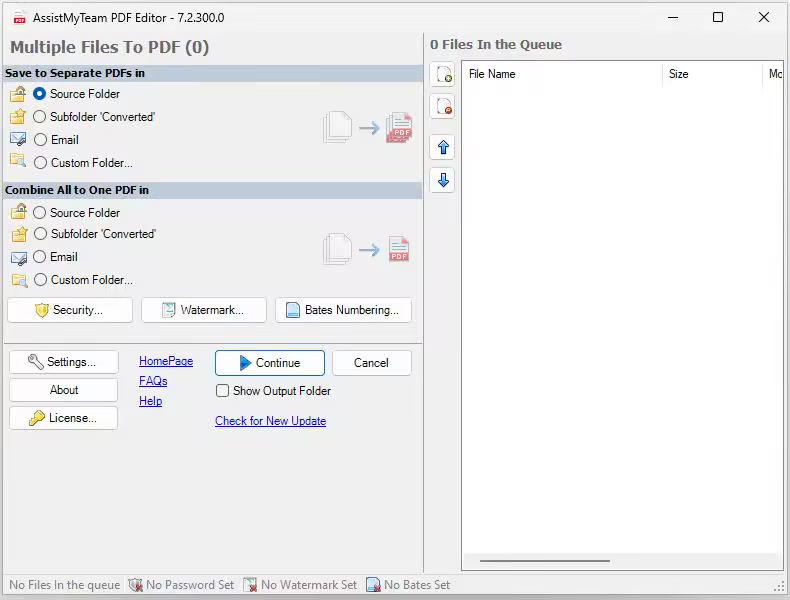Click the No Password Set status icon
The height and width of the screenshot is (600, 790).
[x=135, y=585]
